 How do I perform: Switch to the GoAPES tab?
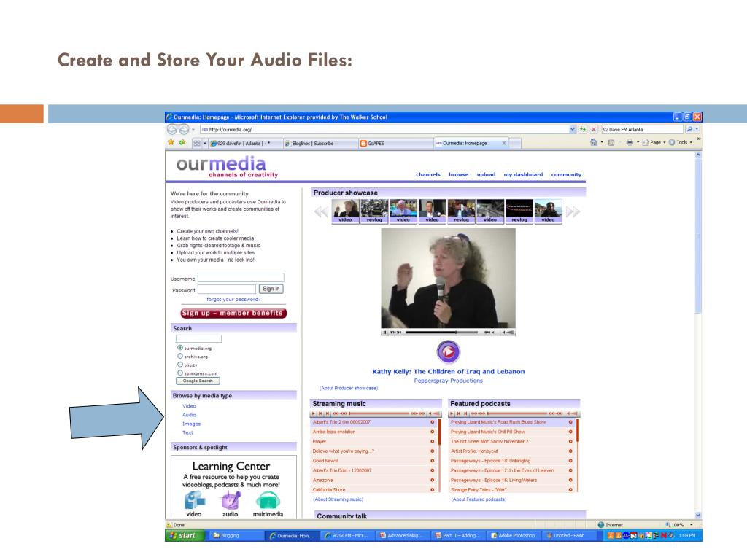(x=395, y=144)
